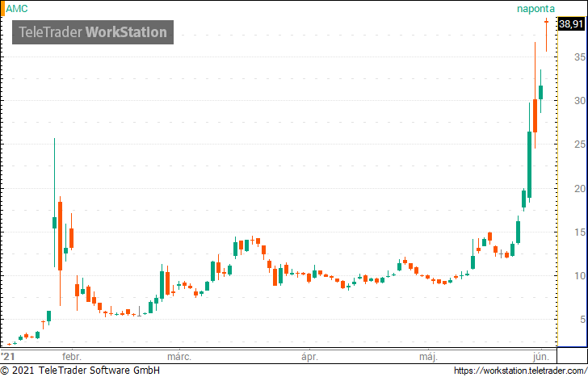Click the jún. month label

(541, 356)
